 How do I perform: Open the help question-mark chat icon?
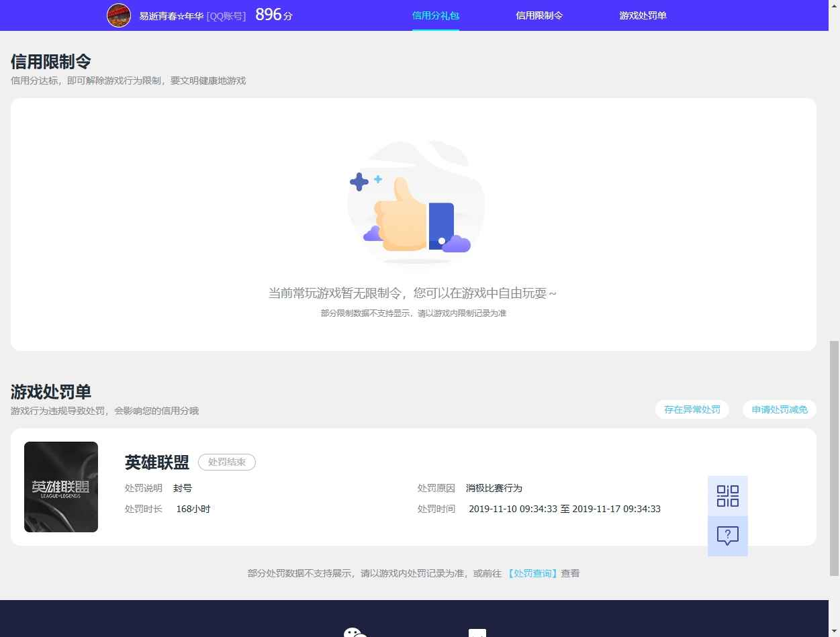tap(728, 536)
